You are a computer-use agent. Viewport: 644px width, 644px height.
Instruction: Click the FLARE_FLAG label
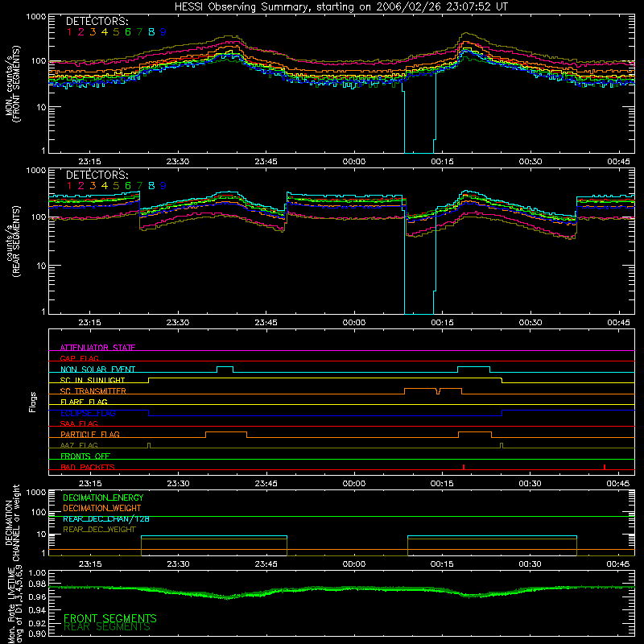pyautogui.click(x=84, y=402)
